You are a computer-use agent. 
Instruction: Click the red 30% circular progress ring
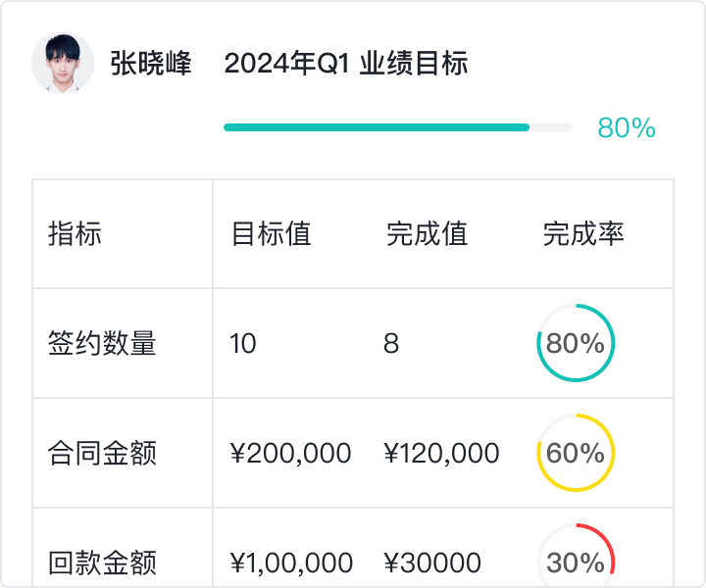(576, 563)
